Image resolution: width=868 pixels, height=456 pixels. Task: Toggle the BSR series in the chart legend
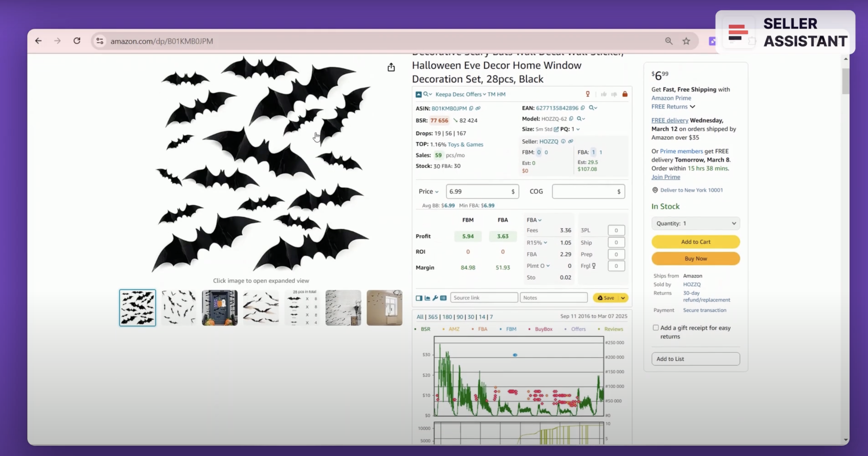point(425,329)
